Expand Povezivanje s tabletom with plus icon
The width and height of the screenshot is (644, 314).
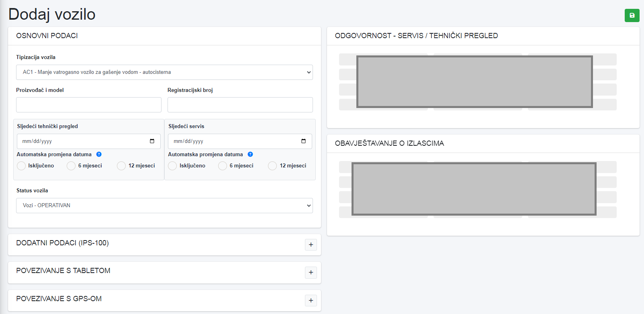click(x=311, y=273)
